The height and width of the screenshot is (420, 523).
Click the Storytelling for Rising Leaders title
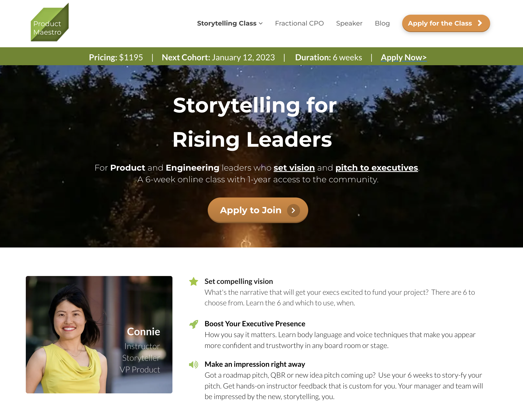point(254,122)
